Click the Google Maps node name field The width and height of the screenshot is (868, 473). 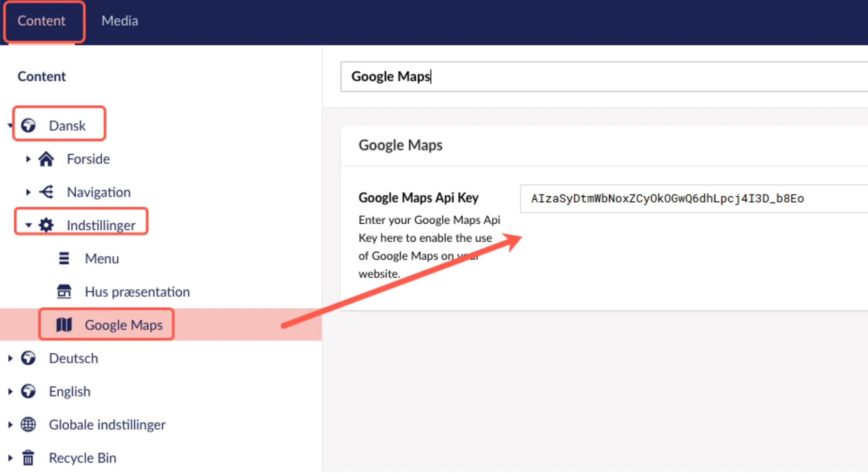click(x=604, y=76)
